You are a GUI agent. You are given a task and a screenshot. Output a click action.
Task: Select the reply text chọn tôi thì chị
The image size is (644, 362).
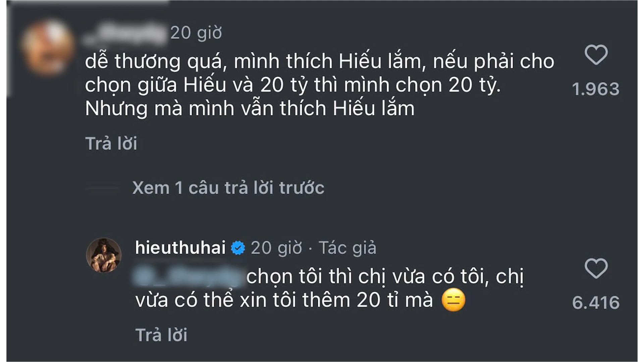pos(329,288)
